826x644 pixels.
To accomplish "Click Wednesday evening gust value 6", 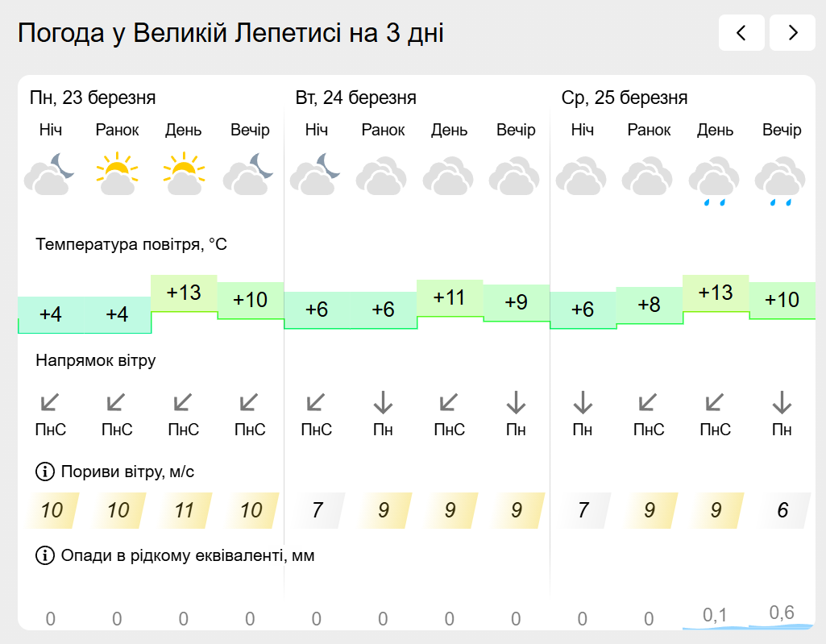I will click(782, 510).
